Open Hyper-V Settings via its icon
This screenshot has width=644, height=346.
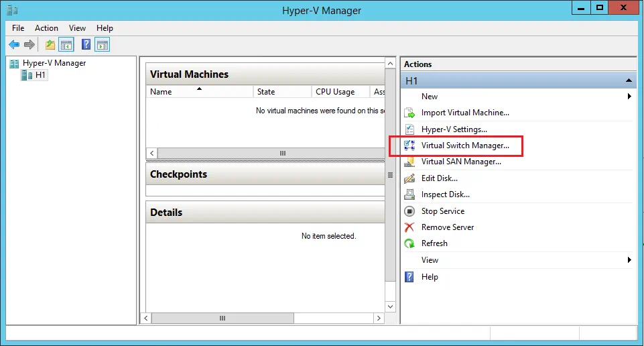409,129
